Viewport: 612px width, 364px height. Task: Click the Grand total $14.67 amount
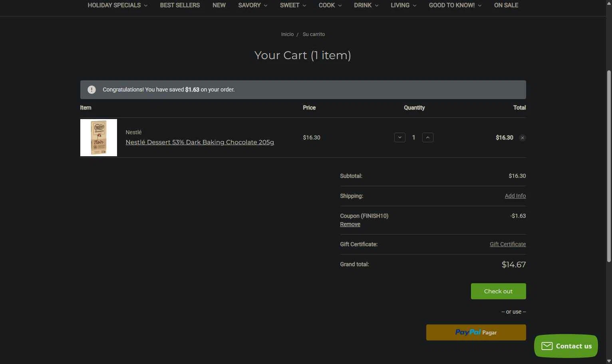(x=513, y=265)
